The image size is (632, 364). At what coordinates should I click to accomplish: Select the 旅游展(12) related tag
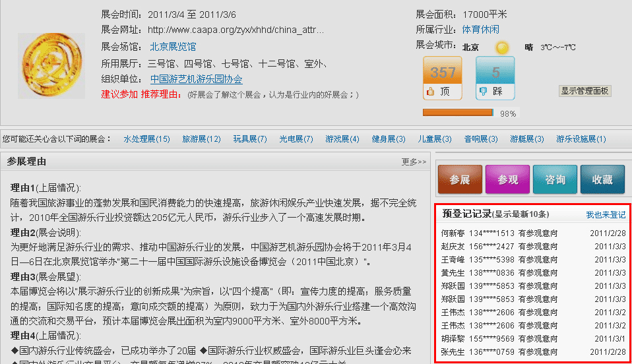[x=201, y=139]
